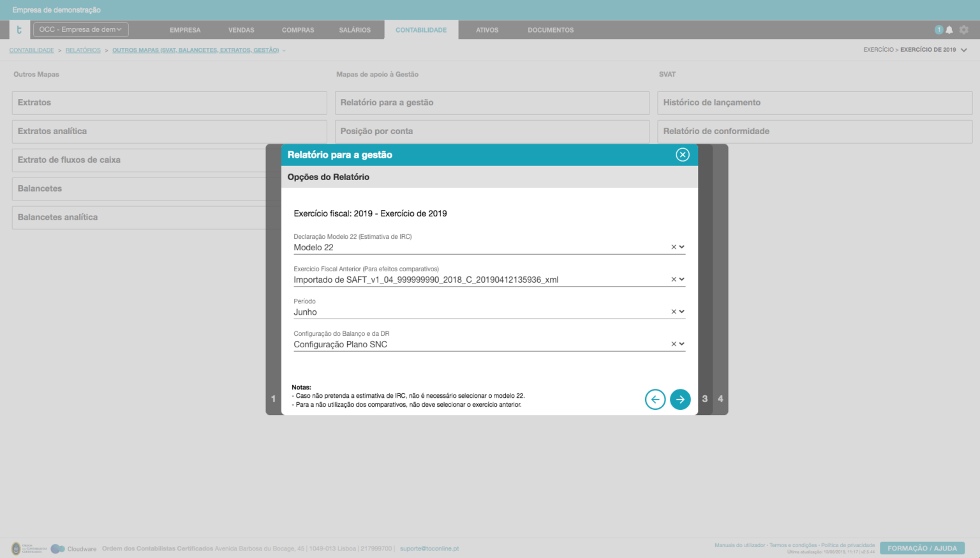Open the Período dropdown
Image resolution: width=980 pixels, height=558 pixels.
(682, 311)
